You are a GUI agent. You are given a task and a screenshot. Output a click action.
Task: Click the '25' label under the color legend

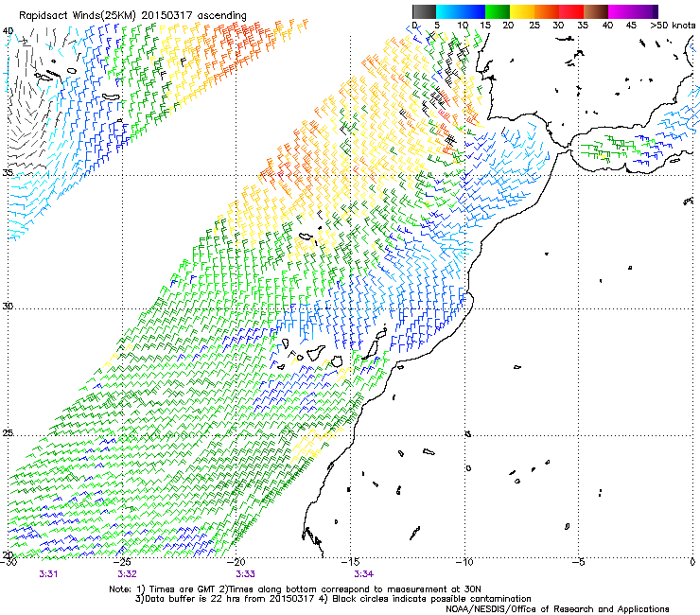tap(534, 26)
